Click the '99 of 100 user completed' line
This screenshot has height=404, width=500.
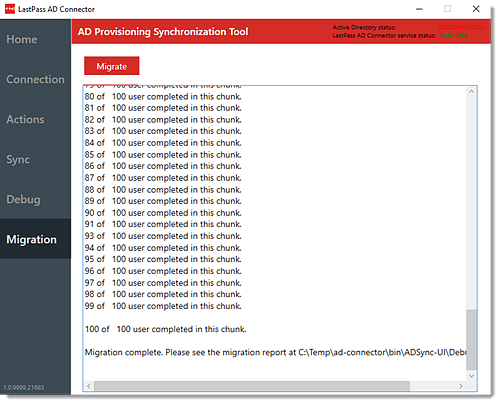pyautogui.click(x=163, y=306)
